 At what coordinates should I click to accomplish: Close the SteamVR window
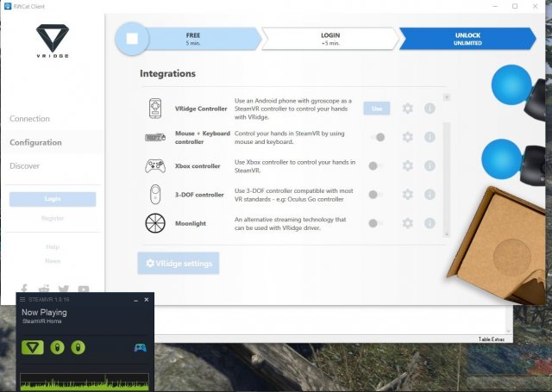tap(147, 300)
